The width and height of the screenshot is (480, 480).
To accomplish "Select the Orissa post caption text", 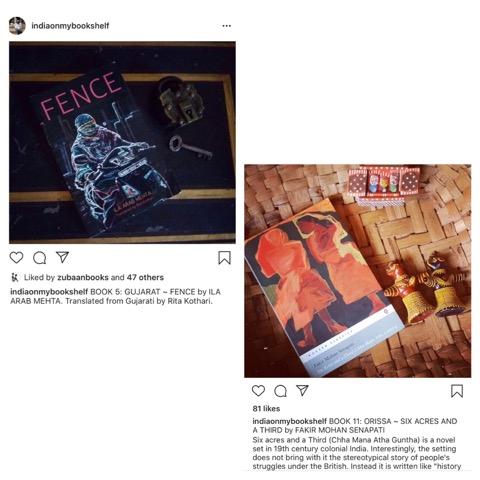I will [356, 444].
